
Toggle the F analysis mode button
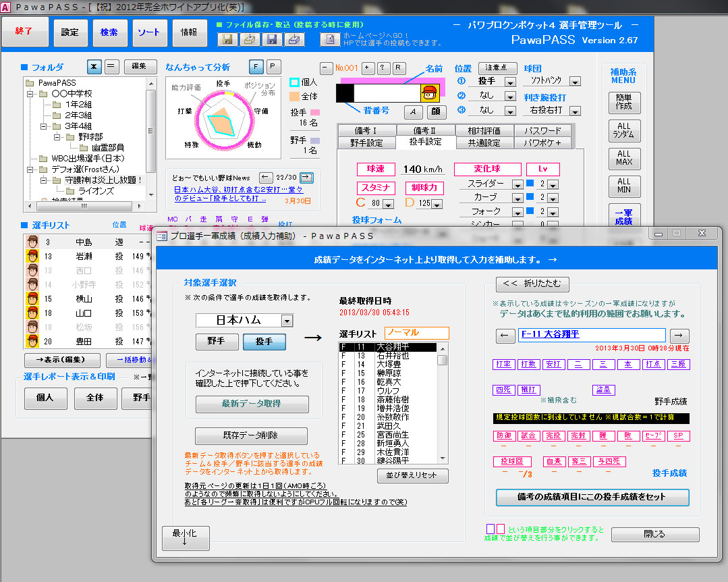point(256,67)
